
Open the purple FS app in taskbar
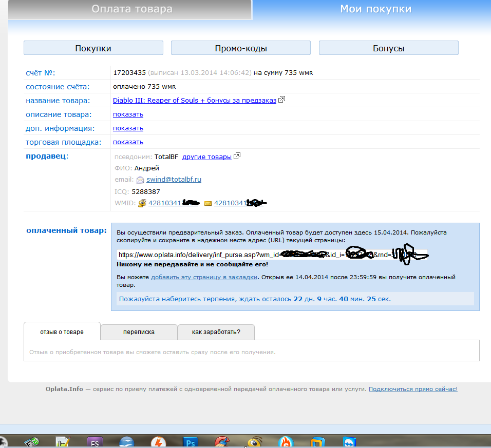click(x=95, y=442)
